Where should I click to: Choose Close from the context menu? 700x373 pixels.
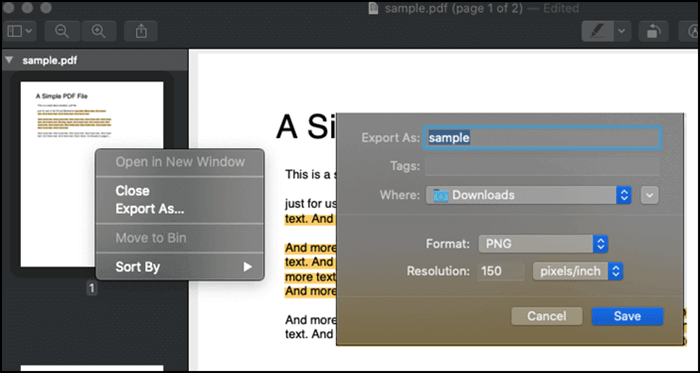(133, 191)
